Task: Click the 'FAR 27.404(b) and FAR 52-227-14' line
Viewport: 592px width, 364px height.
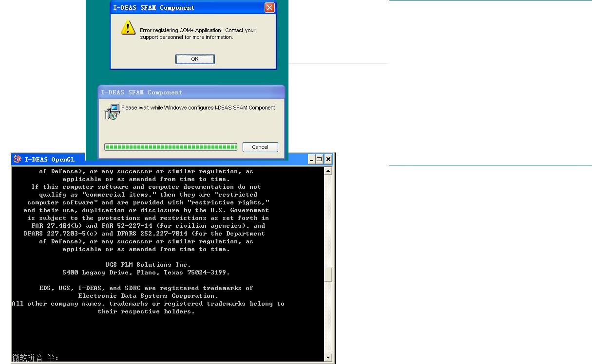Action: (x=148, y=226)
